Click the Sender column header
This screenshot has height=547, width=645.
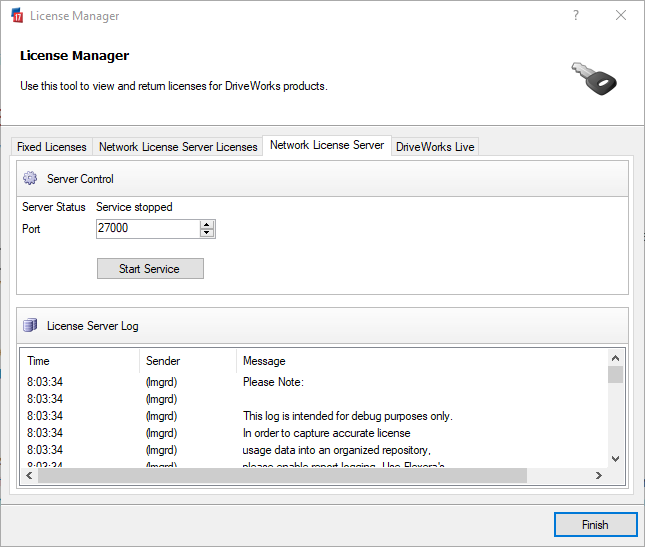click(163, 361)
